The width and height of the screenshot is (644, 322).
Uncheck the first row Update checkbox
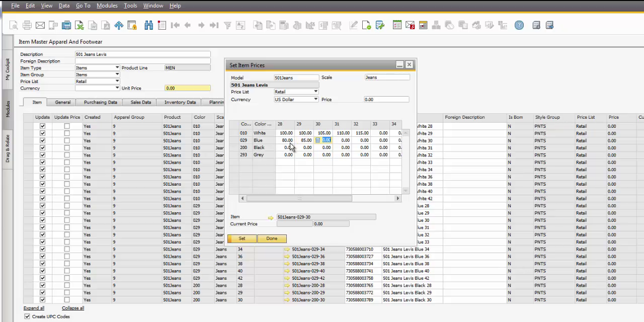point(42,126)
